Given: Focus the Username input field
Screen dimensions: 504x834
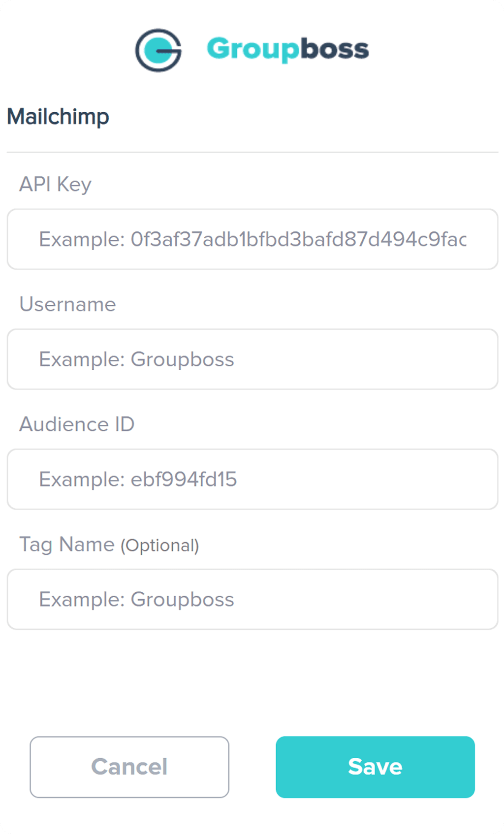Looking at the screenshot, I should point(252,359).
